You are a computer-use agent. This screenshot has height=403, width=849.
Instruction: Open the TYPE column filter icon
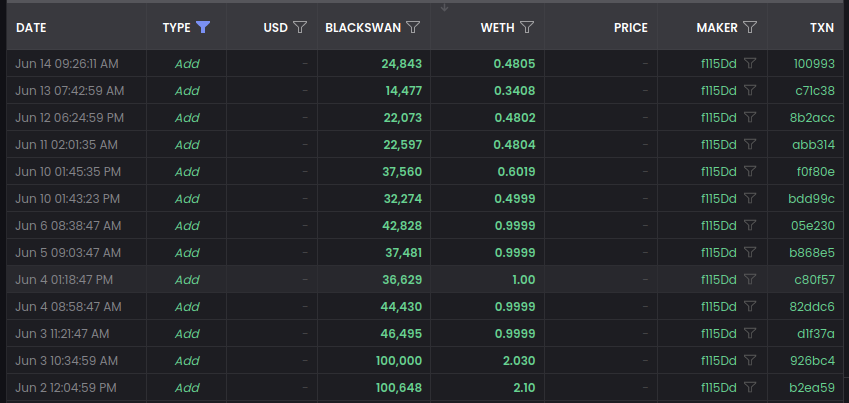click(x=203, y=28)
